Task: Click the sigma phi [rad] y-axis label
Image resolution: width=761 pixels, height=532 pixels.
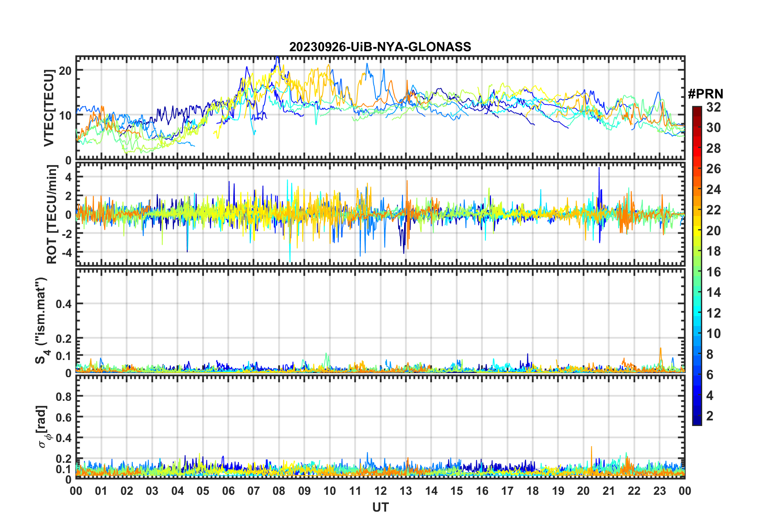Action: pos(43,426)
